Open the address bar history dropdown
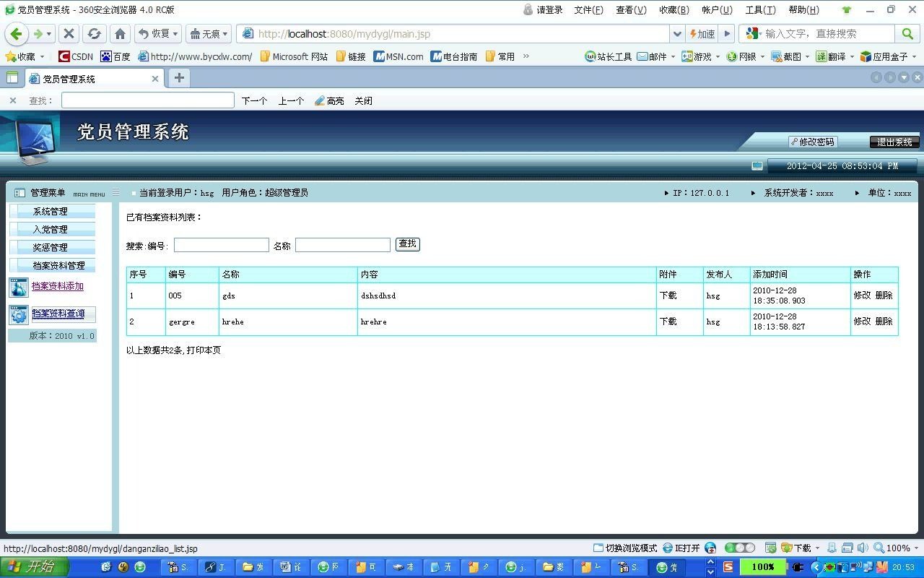The image size is (924, 578). [677, 33]
